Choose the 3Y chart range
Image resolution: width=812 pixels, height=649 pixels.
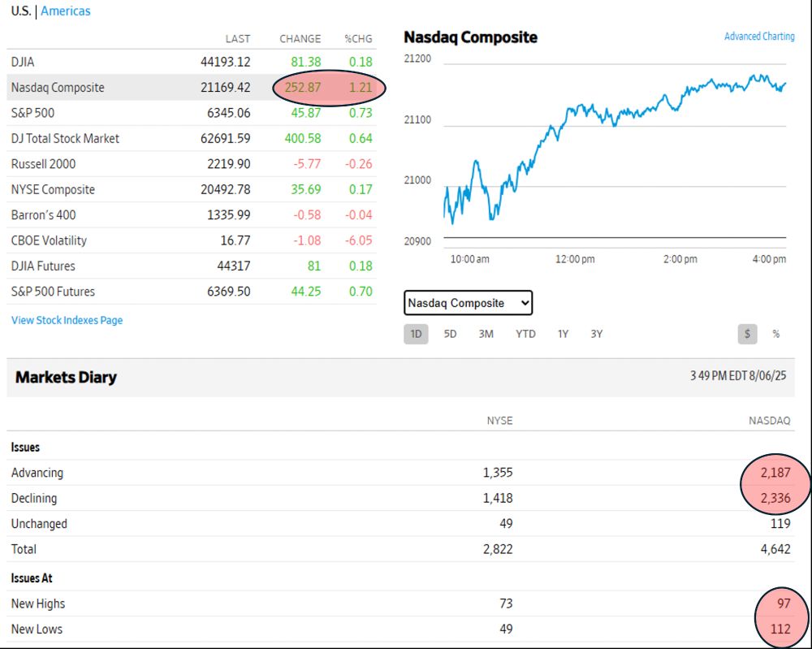point(597,334)
